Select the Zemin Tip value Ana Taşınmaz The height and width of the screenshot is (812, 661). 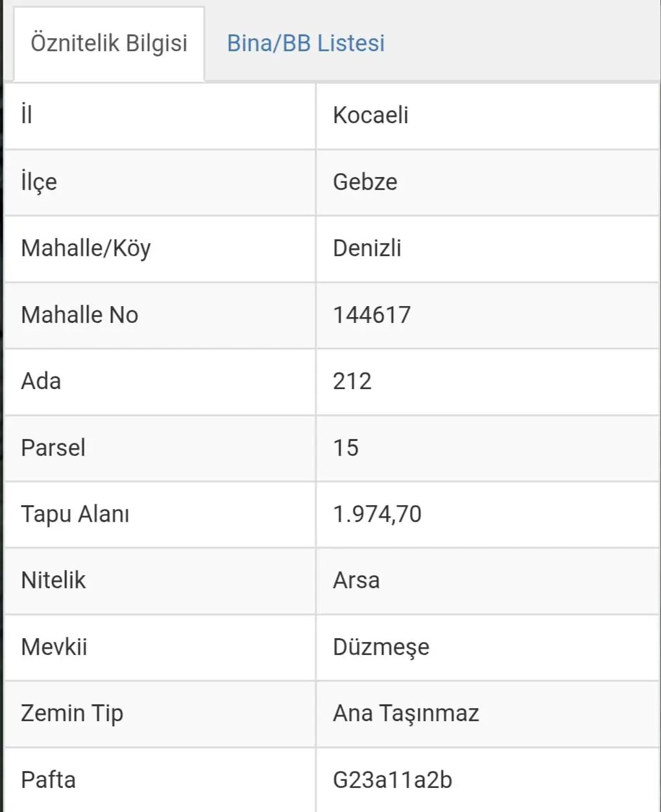[406, 713]
